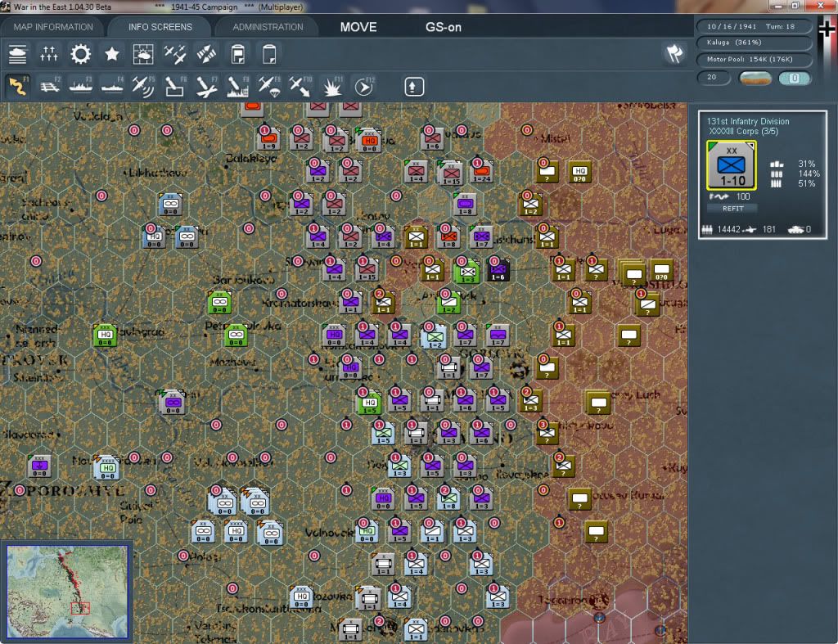Click the 181 guns count
This screenshot has height=644, width=838.
click(x=769, y=229)
